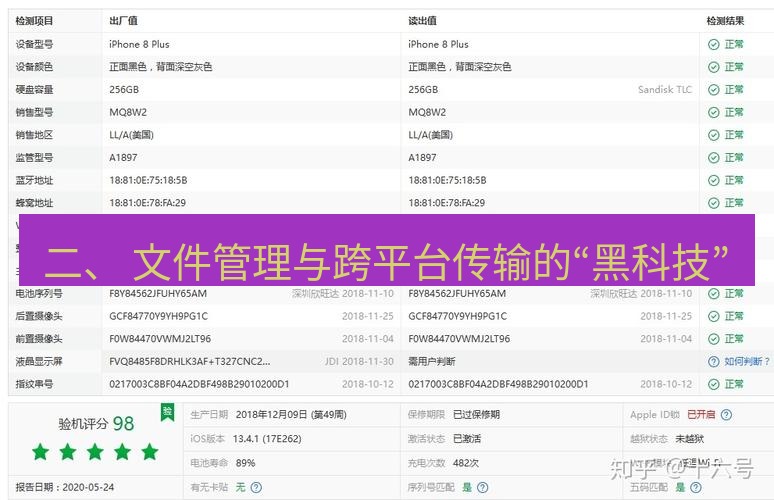Click the green check icon in 后置摄像头 row
The width and height of the screenshot is (774, 500).
click(713, 316)
